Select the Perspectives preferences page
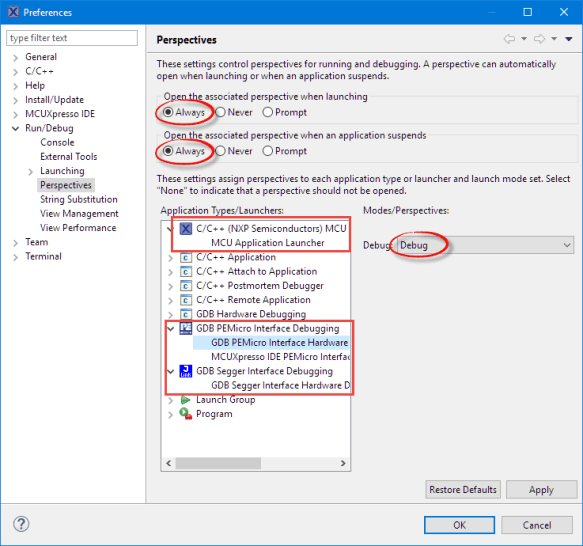This screenshot has height=546, width=583. 66,185
